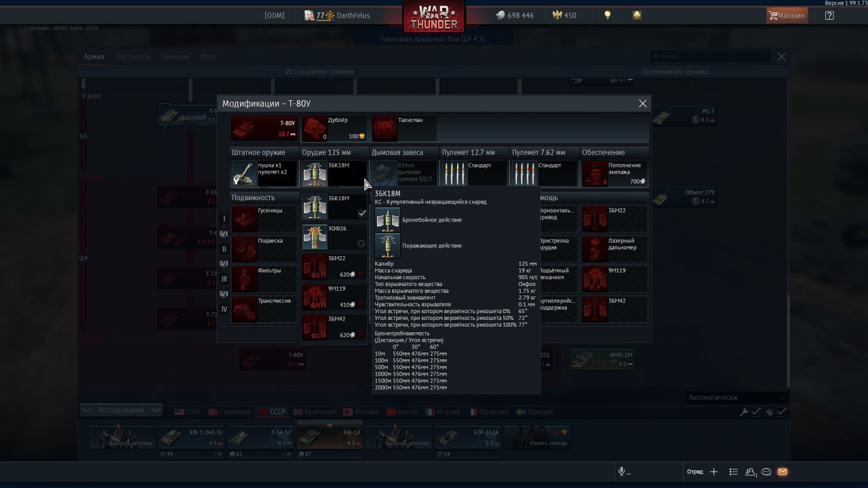Image resolution: width=868 pixels, height=488 pixels.
Task: Close the research tree panel
Action: click(x=781, y=57)
